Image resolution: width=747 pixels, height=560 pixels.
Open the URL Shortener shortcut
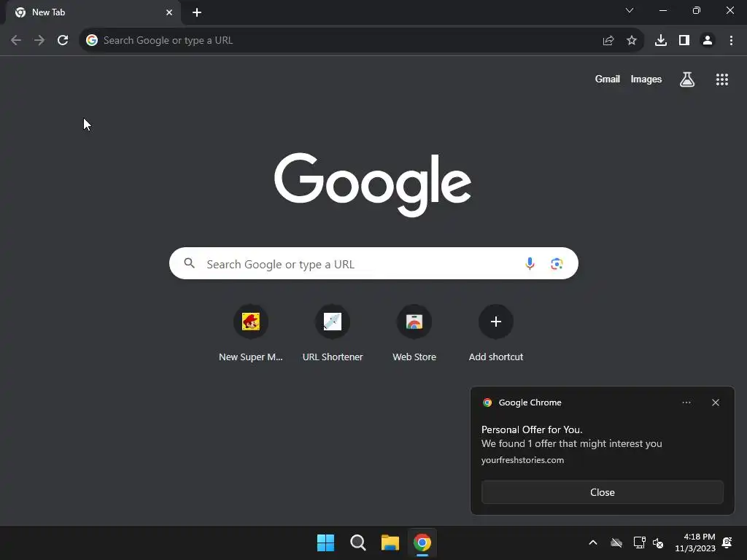pyautogui.click(x=333, y=333)
